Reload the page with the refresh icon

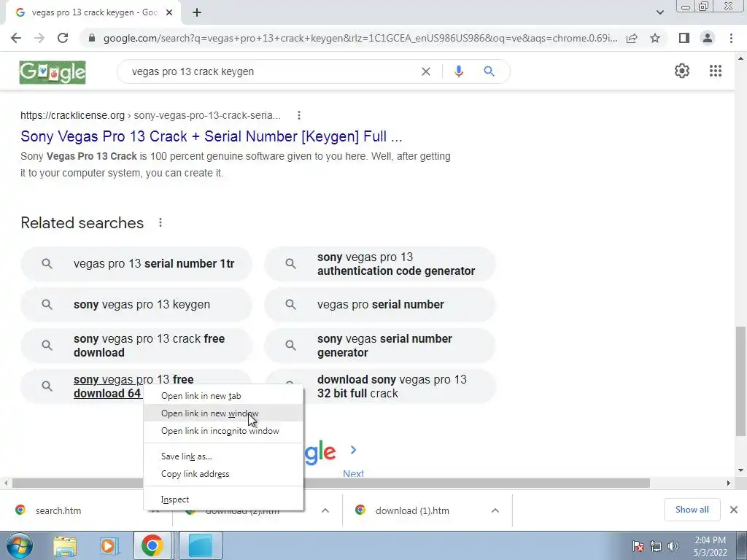63,38
